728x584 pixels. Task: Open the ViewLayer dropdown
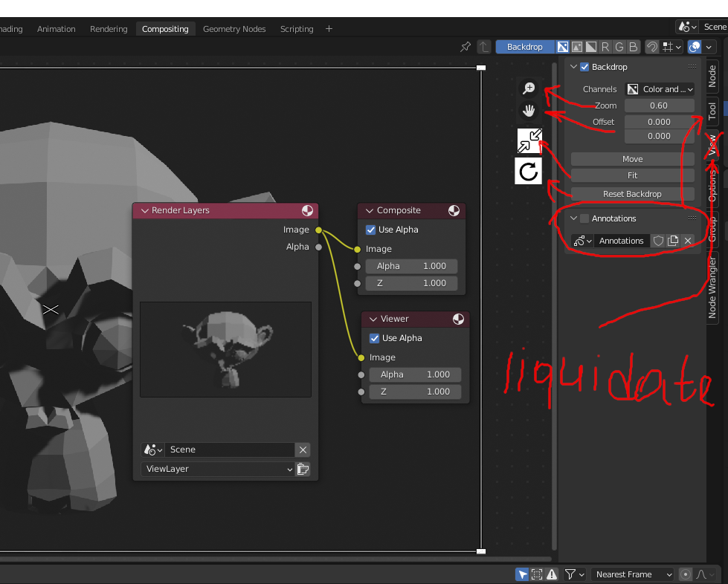(218, 469)
